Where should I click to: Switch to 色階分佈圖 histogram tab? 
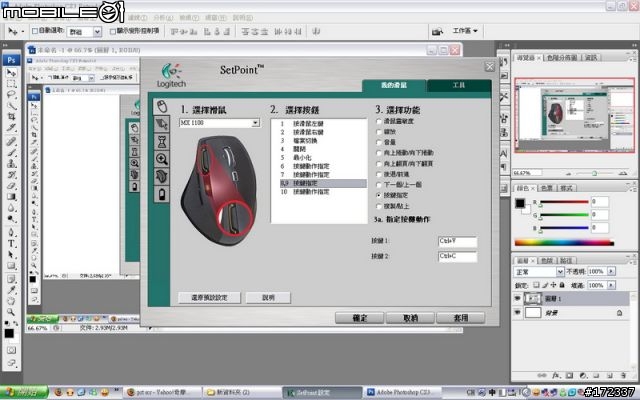(x=562, y=58)
